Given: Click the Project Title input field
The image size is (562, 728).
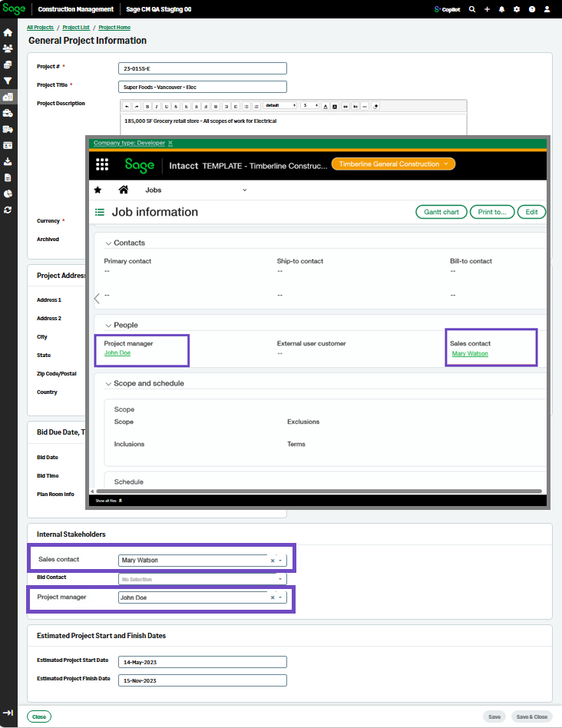Looking at the screenshot, I should click(x=203, y=87).
